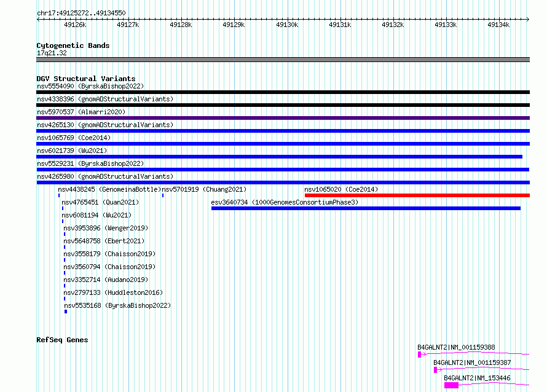This screenshot has width=547, height=392.
Task: Click the blue bar under nsv6021739
Action: pyautogui.click(x=280, y=157)
